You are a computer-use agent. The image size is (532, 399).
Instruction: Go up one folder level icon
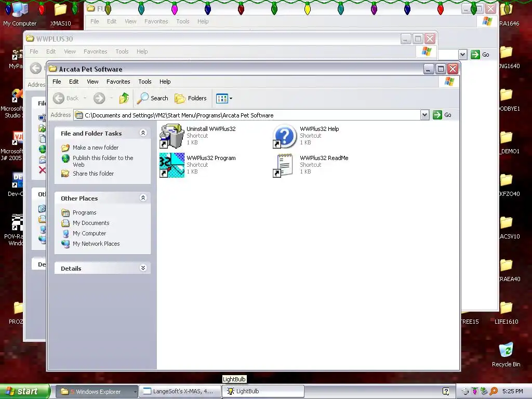(x=124, y=98)
